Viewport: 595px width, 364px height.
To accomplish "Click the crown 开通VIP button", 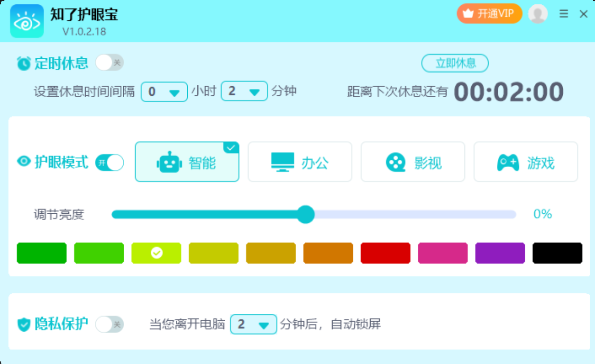I will click(x=490, y=13).
